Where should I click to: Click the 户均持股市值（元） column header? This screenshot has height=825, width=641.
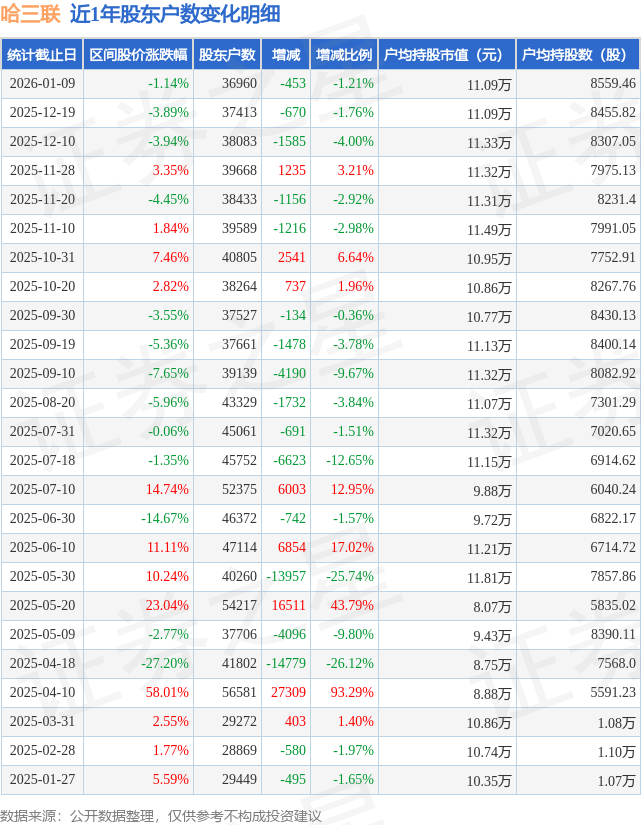click(445, 55)
